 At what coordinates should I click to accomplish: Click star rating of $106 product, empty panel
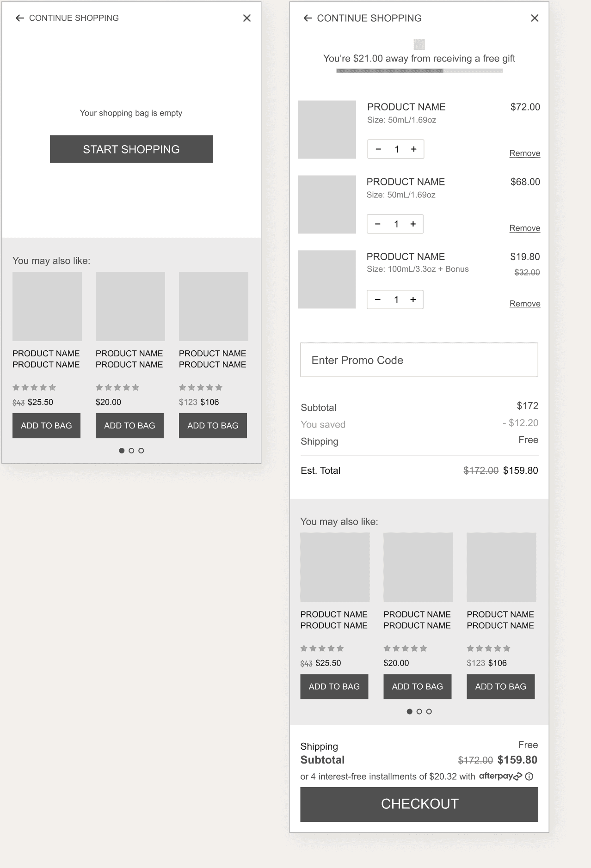pyautogui.click(x=201, y=387)
